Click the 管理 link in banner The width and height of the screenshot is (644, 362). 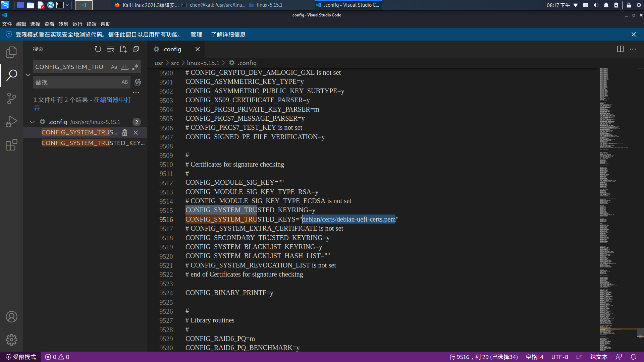tap(196, 35)
